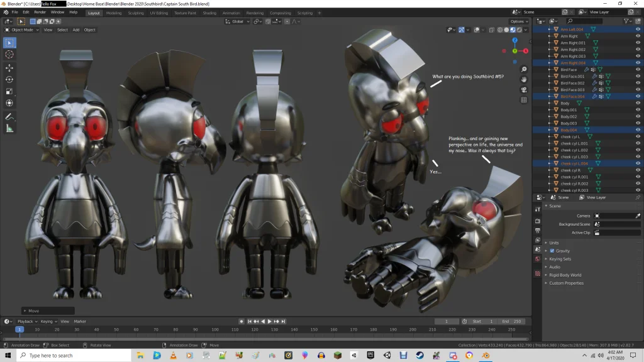Switch orthographic/perspective with the grid icon
The width and height of the screenshot is (644, 362).
[x=524, y=100]
